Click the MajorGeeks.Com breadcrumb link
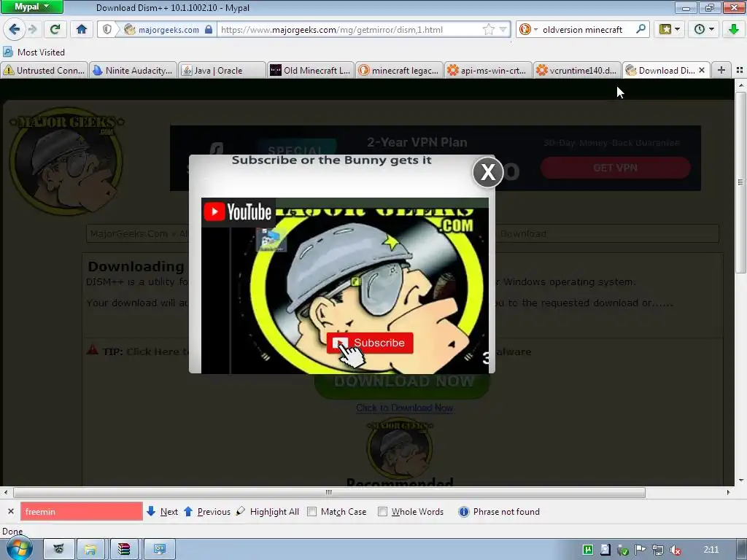 [x=128, y=234]
